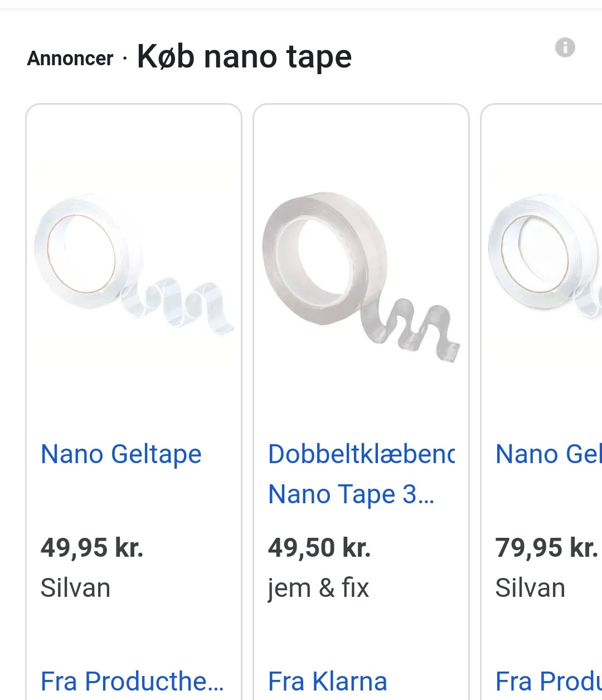
Task: Open the jem & fix tape product image
Action: 361,273
